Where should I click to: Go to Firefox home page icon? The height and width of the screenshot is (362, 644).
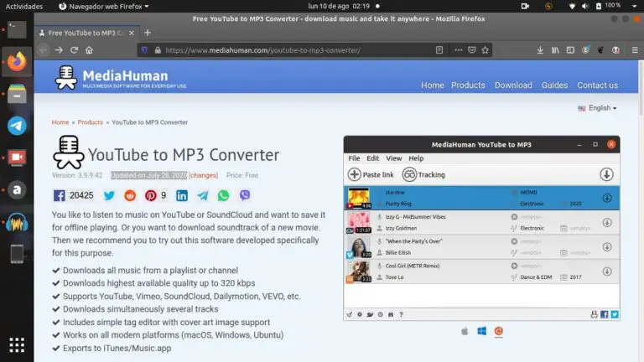[89, 50]
